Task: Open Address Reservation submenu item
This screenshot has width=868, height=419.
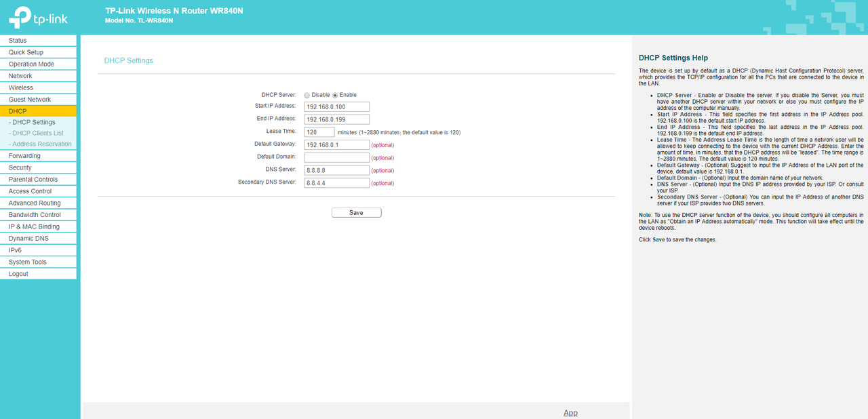Action: coord(40,144)
